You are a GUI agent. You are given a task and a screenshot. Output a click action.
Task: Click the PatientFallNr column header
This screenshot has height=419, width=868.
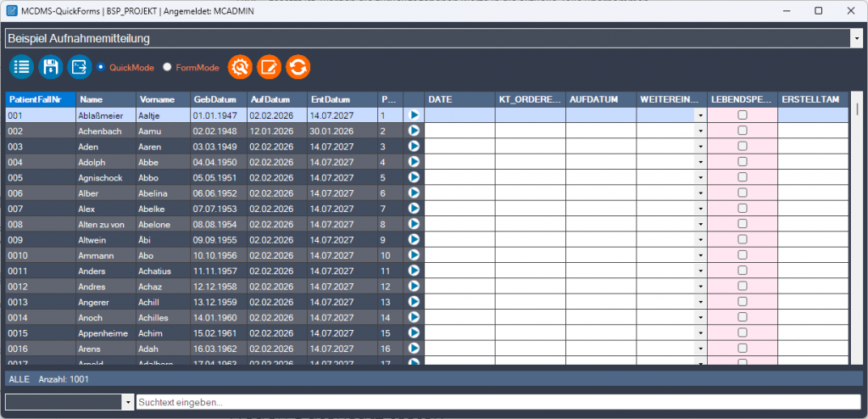pos(40,99)
